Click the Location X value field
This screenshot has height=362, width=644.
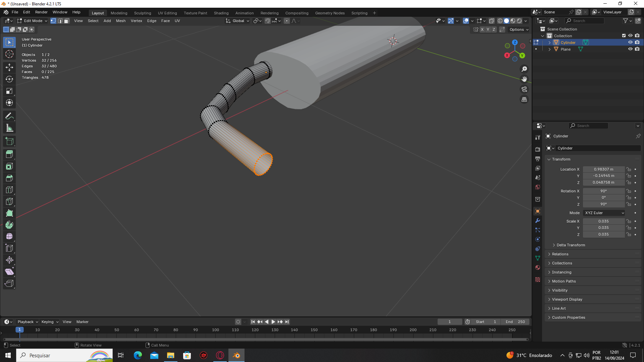point(603,169)
